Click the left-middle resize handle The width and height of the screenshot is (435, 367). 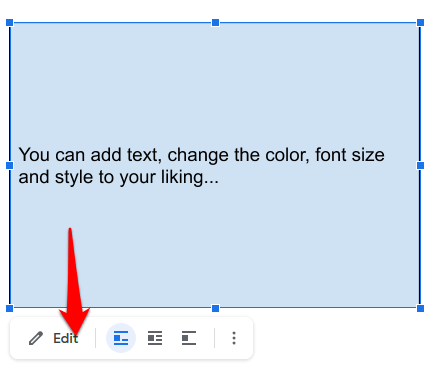tap(10, 165)
